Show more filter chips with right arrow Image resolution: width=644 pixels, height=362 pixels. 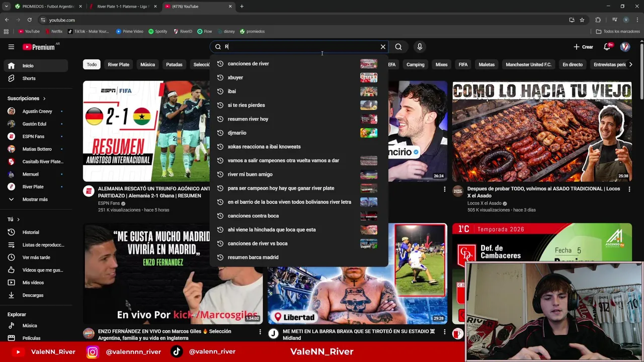(x=630, y=64)
